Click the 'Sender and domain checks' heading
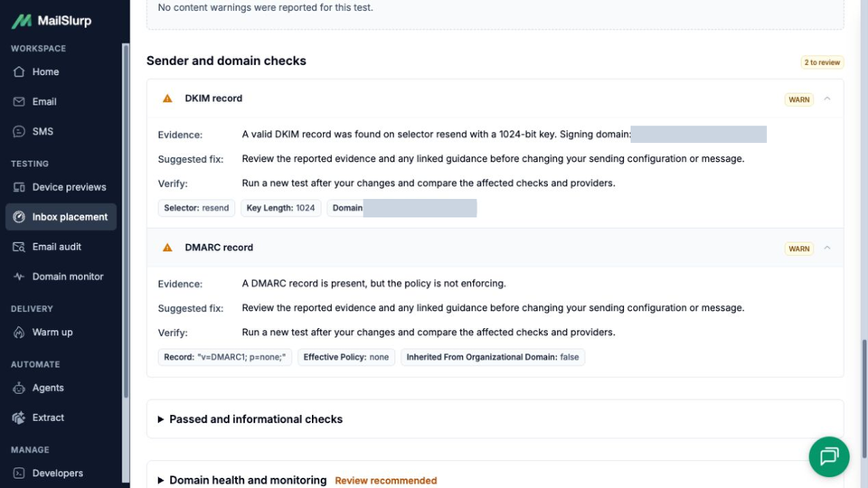Viewport: 868px width, 488px height. 226,61
